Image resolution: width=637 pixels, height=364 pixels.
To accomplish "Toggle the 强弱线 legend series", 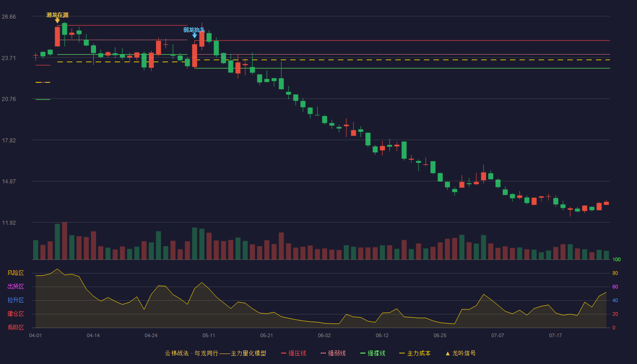I will coord(333,353).
